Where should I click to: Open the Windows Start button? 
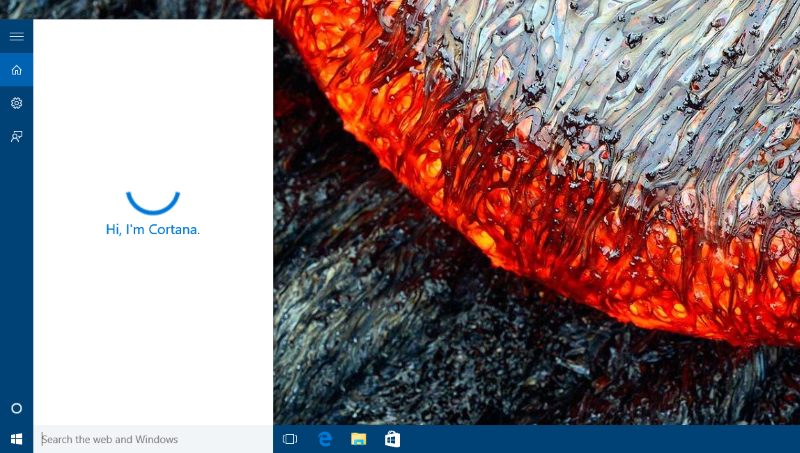click(x=16, y=439)
